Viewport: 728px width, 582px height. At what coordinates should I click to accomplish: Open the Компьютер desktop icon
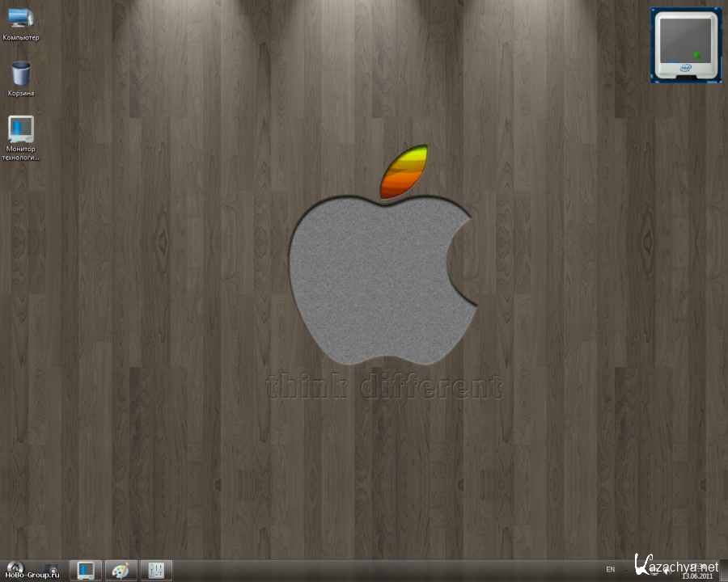pyautogui.click(x=21, y=18)
